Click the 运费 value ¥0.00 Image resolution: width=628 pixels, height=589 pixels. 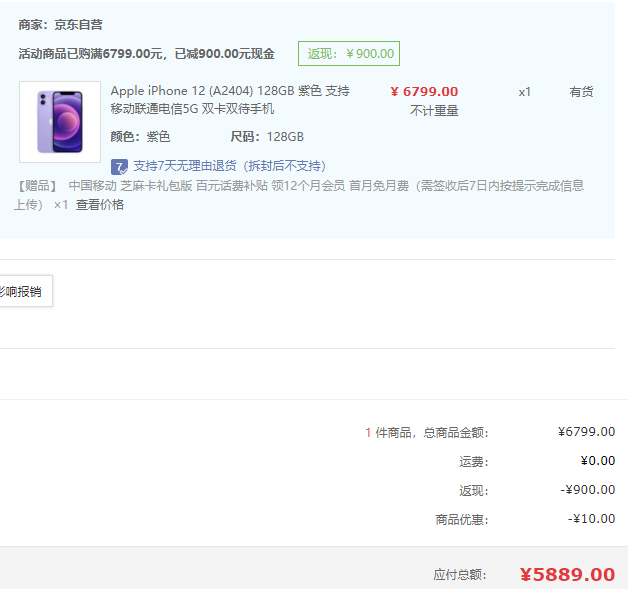click(598, 461)
